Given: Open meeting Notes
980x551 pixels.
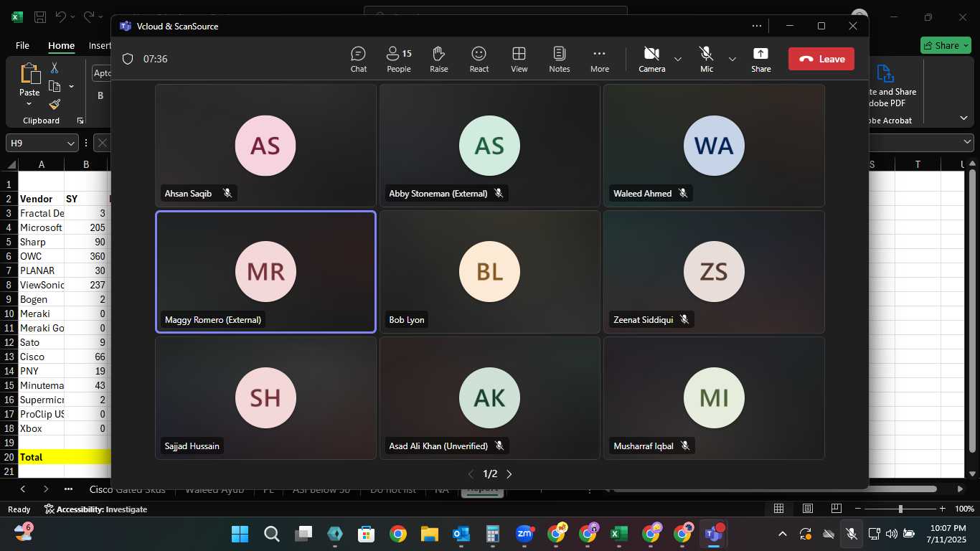Looking at the screenshot, I should [560, 59].
